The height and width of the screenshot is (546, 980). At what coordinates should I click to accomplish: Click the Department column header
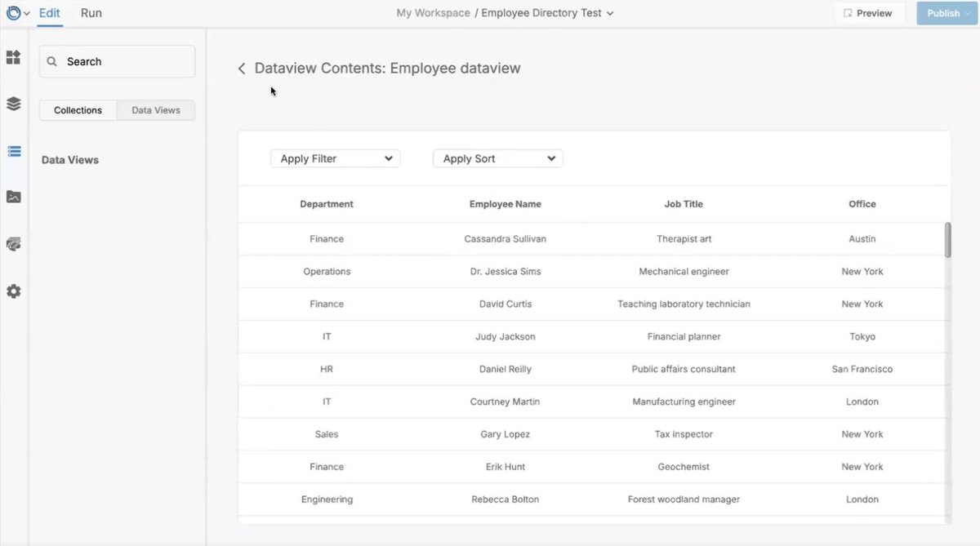[327, 204]
